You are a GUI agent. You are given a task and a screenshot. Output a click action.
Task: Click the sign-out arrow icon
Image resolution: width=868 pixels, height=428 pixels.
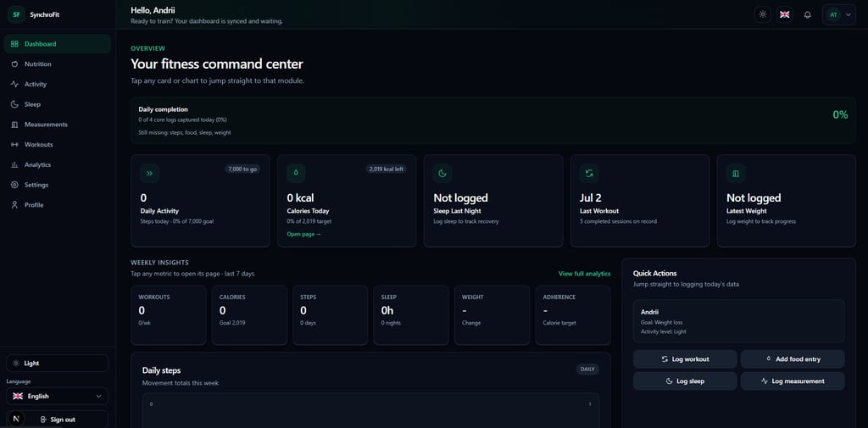(44, 420)
